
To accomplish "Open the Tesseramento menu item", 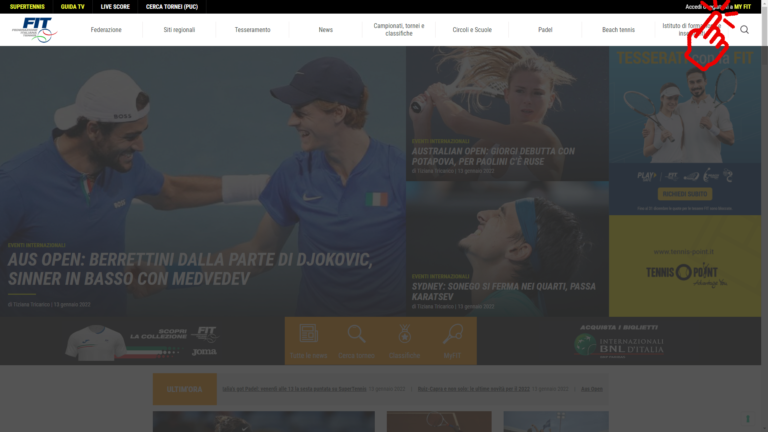I will (252, 30).
